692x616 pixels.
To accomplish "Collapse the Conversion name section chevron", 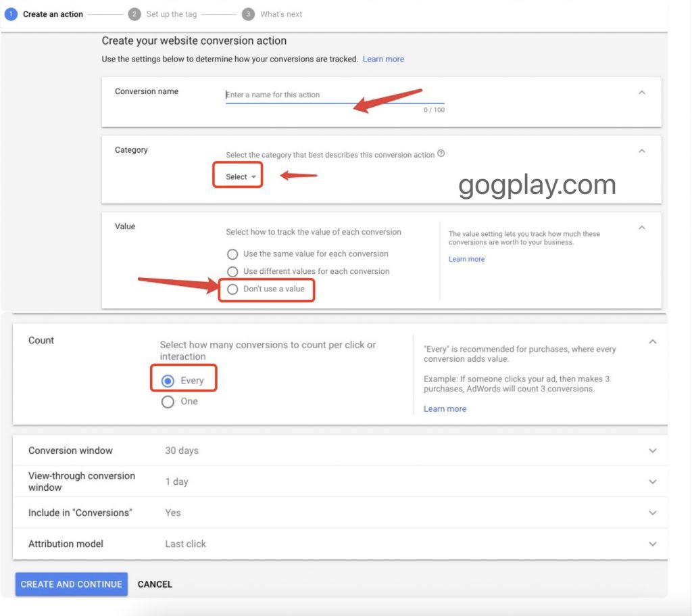I will point(642,92).
